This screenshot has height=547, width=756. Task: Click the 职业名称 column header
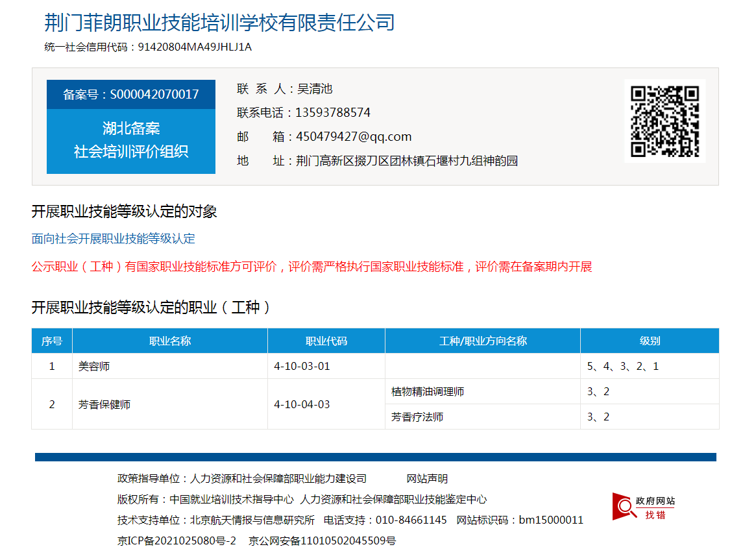pos(170,341)
